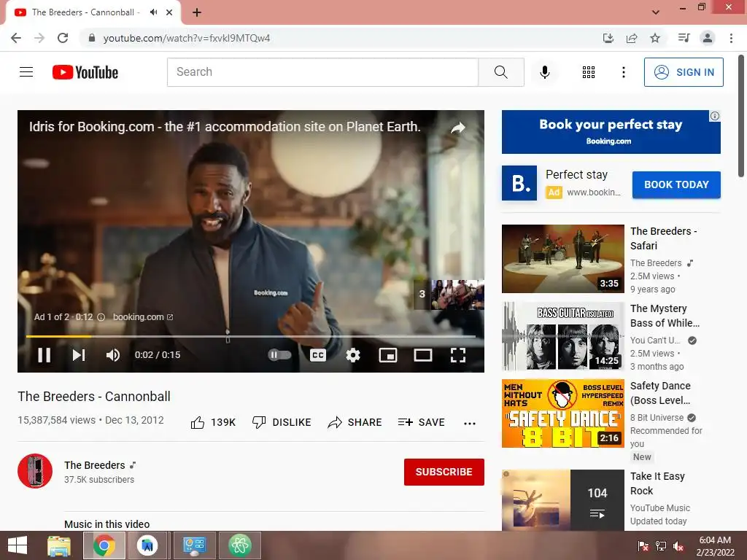Share this page icon in address bar

[x=632, y=38]
